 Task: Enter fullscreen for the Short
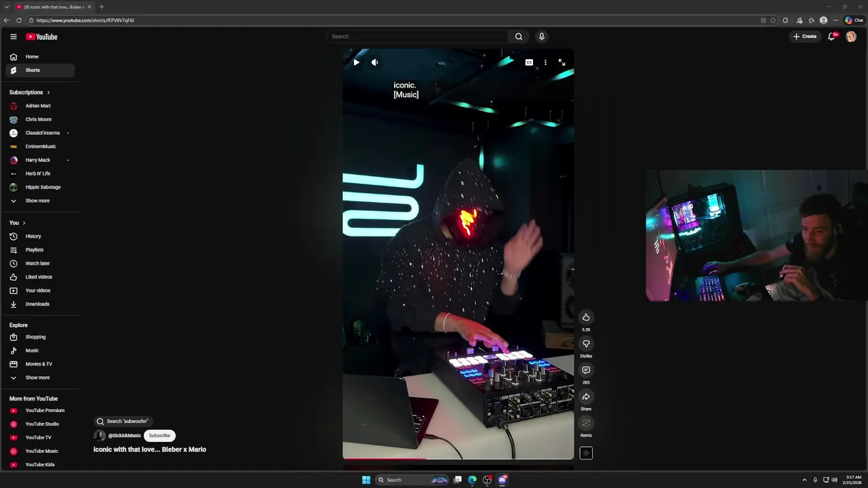pos(561,62)
